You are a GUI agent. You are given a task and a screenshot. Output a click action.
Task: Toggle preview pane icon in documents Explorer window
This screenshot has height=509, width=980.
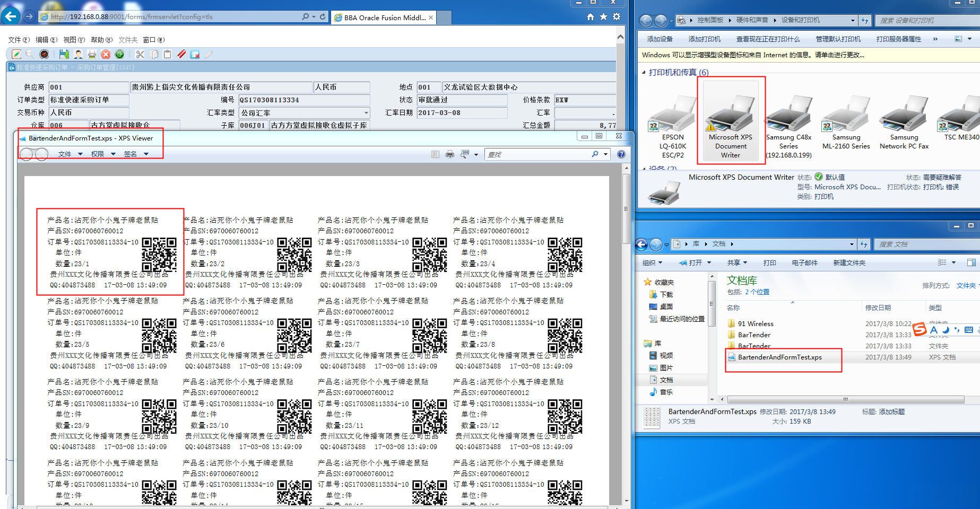coord(972,262)
